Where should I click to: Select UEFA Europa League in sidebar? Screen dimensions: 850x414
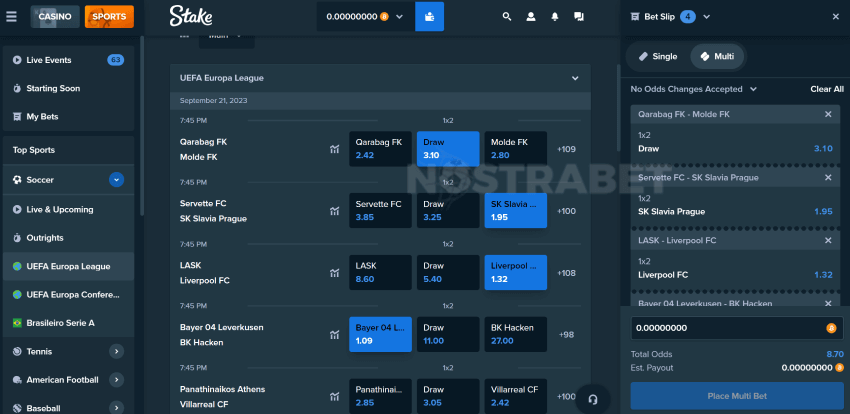tap(68, 266)
